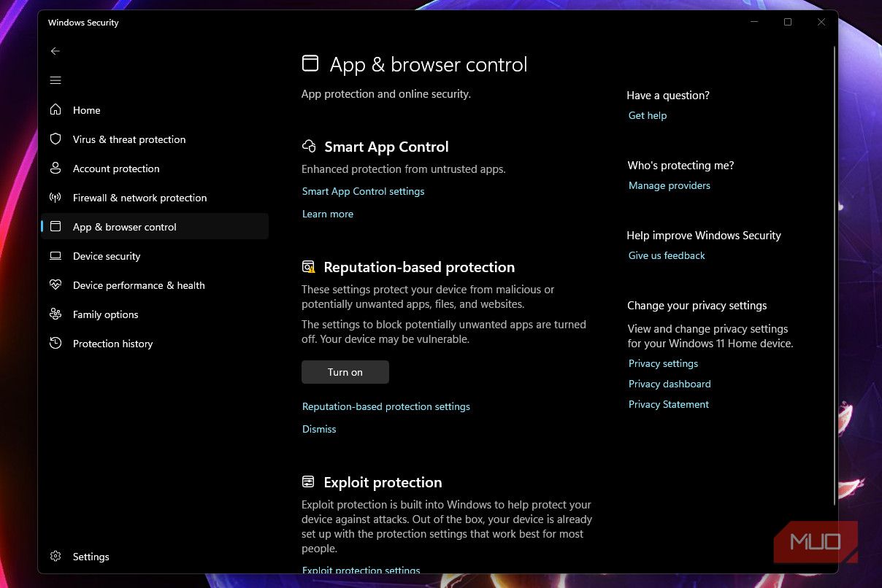The image size is (882, 588).
Task: Click the back arrow icon
Action: tap(55, 51)
